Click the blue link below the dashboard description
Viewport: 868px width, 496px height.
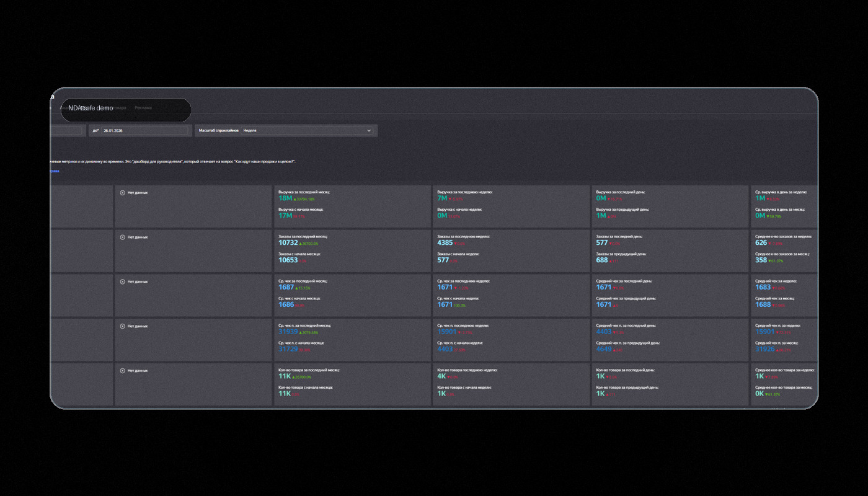pos(55,171)
